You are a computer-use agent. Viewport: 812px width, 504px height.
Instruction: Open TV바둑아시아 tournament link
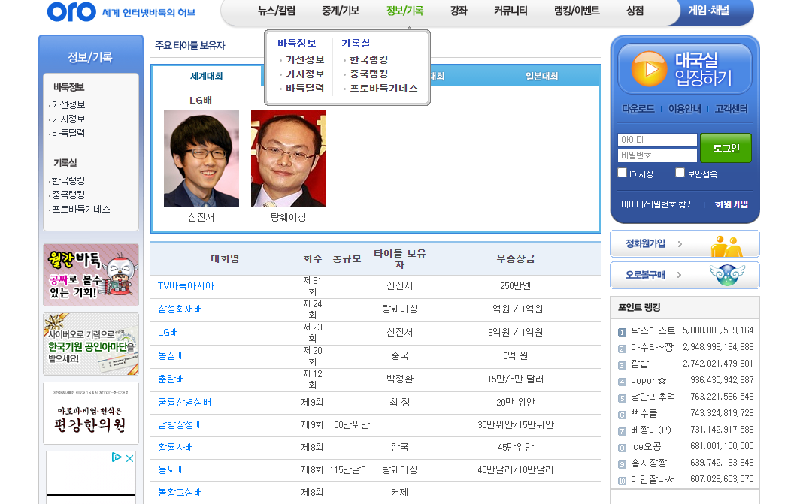(186, 285)
